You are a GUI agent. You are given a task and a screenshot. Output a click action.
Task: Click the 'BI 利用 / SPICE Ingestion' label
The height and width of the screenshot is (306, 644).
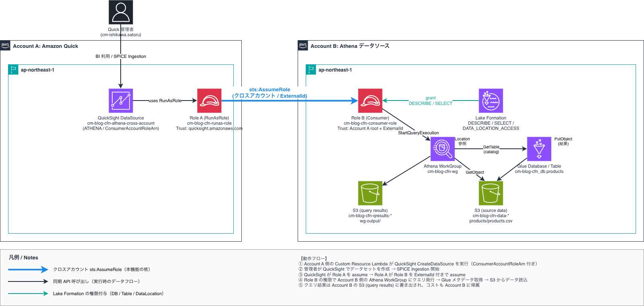[121, 56]
